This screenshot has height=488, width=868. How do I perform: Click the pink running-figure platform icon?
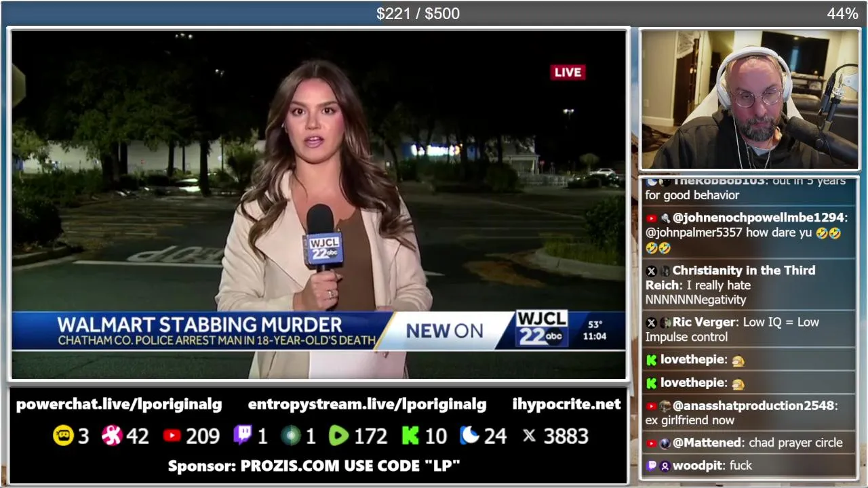112,436
